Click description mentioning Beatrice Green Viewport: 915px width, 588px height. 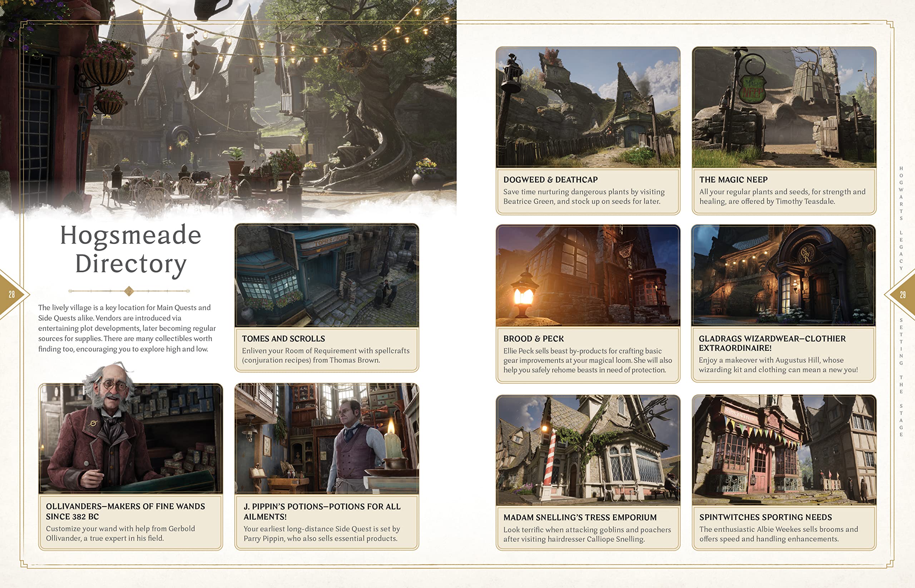coord(584,196)
